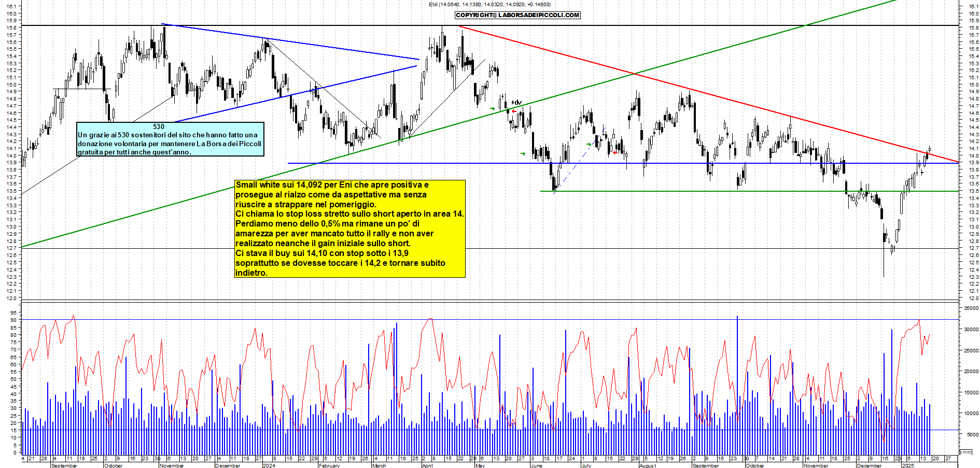Screen dimensions: 980x468
Task: Click the "14.0" label on left price axis
Action: pyautogui.click(x=11, y=155)
